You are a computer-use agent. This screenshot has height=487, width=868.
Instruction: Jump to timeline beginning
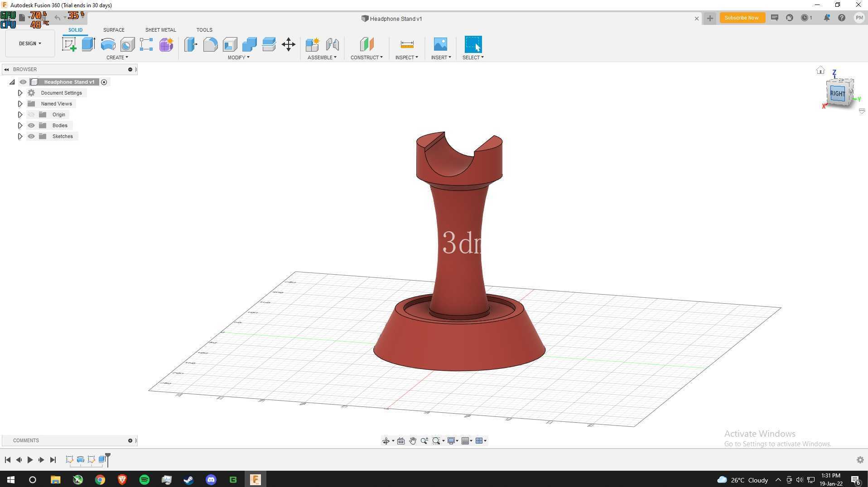coord(8,460)
